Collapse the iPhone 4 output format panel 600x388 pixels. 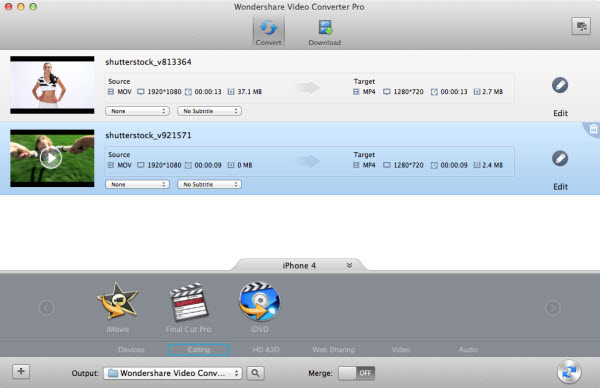(349, 265)
